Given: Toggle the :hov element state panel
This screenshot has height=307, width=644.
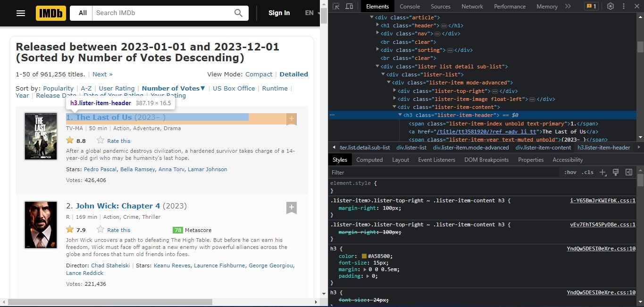Looking at the screenshot, I should coord(570,173).
